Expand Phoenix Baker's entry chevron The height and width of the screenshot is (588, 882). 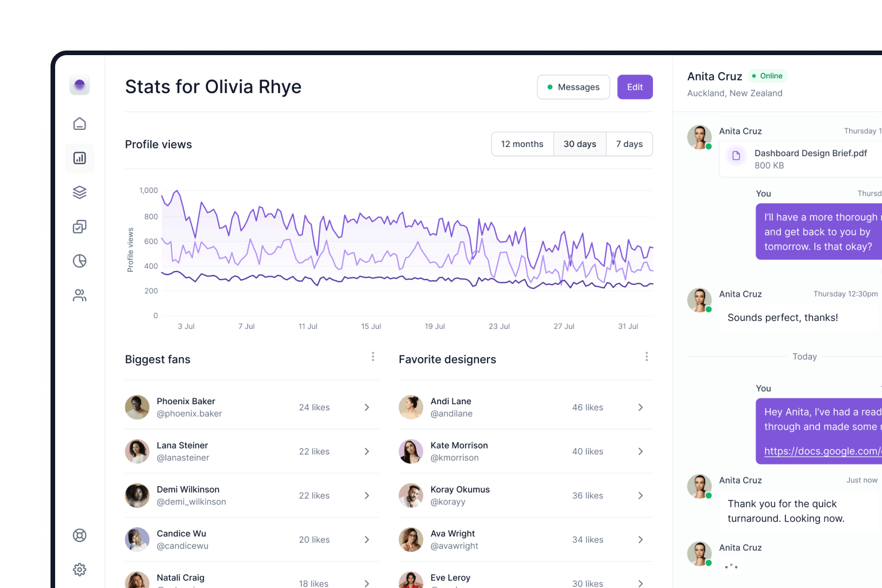click(x=366, y=407)
